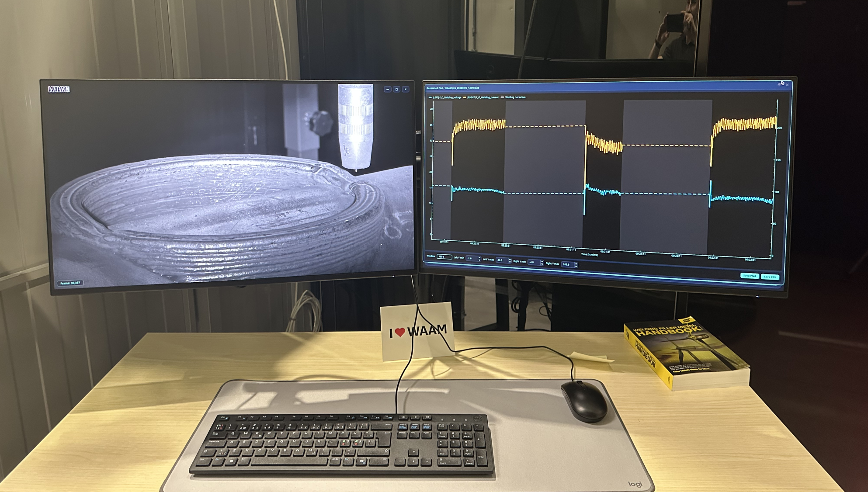868x492 pixels.
Task: Close the Generated Plot window
Action: tap(787, 85)
